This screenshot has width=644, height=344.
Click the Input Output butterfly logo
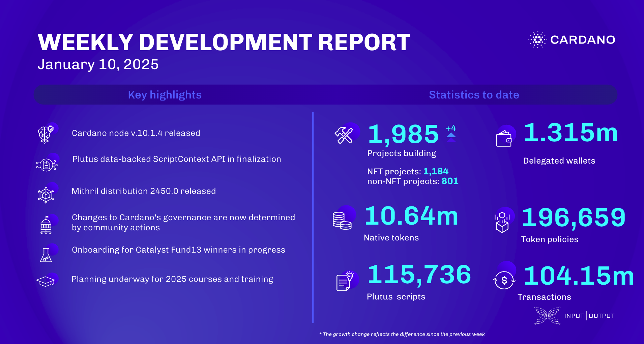(548, 316)
